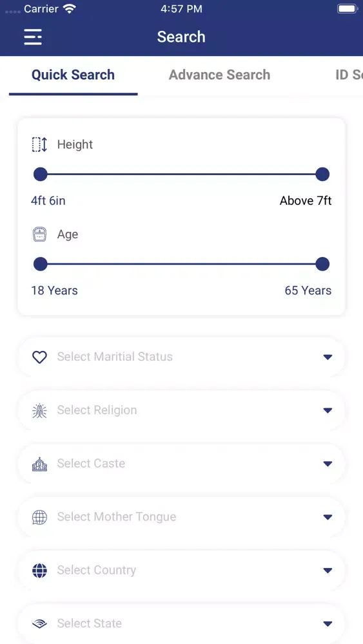Tap the Select State field
The width and height of the screenshot is (363, 644).
coord(181,623)
